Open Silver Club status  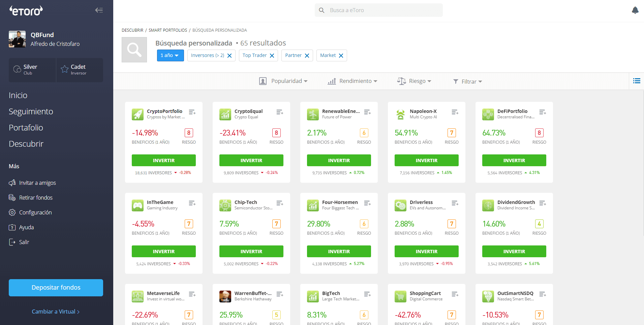click(x=32, y=70)
